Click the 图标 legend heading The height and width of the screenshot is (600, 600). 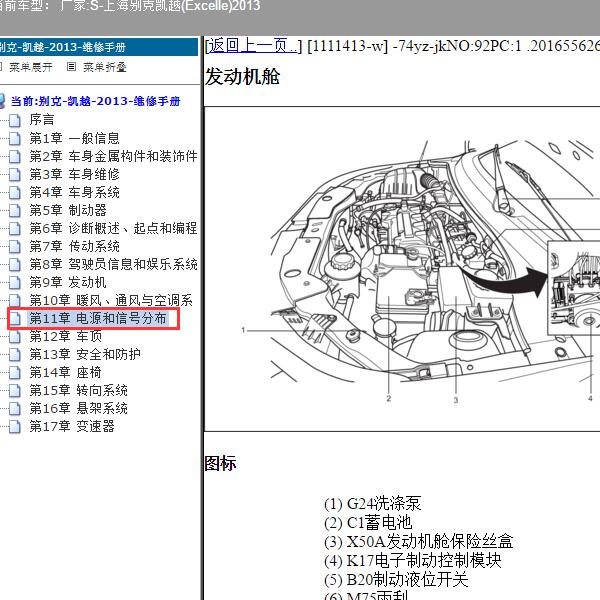220,463
